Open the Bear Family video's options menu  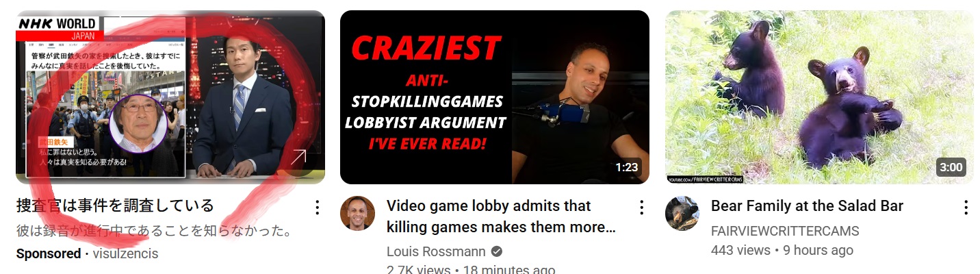tap(966, 207)
